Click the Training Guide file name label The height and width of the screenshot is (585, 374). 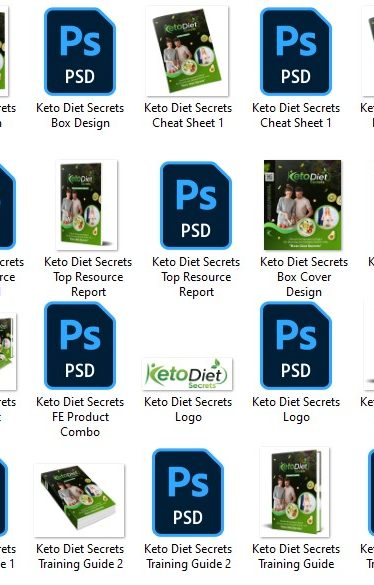point(296,556)
